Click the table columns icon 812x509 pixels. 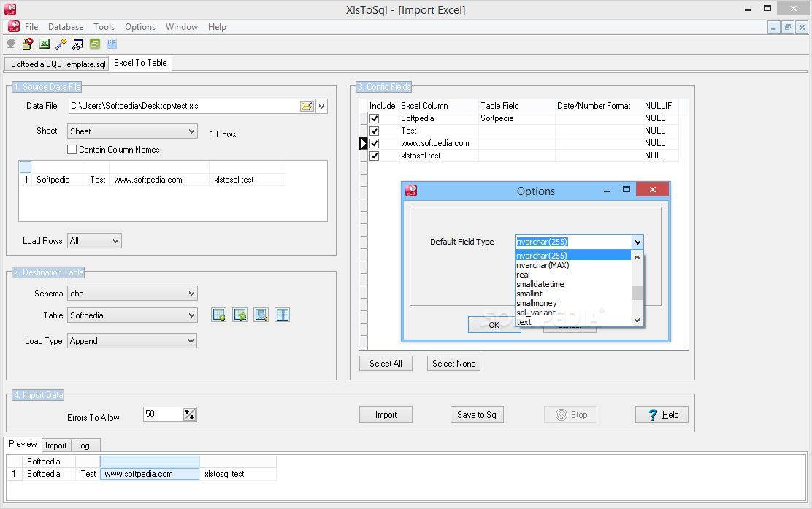(x=283, y=315)
